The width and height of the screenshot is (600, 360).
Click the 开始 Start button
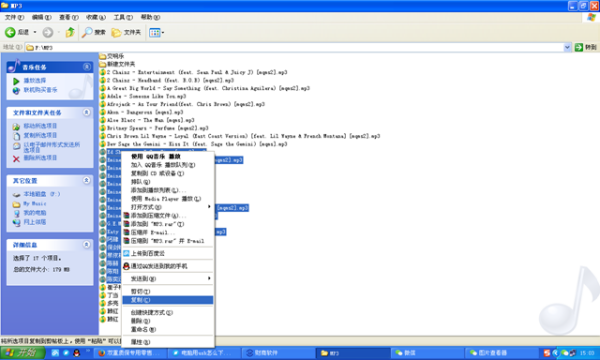[23, 353]
